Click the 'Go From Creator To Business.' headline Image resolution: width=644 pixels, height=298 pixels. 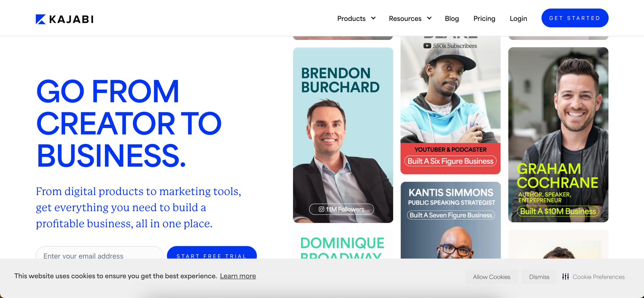point(129,124)
